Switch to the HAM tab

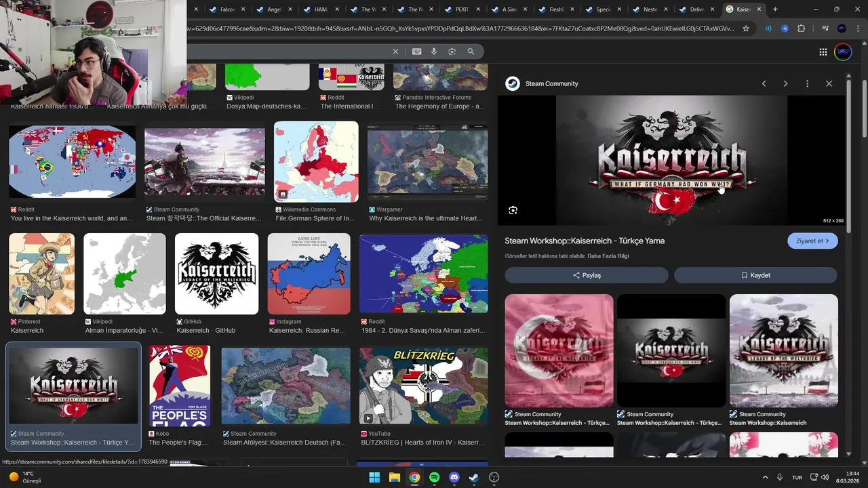tap(319, 9)
